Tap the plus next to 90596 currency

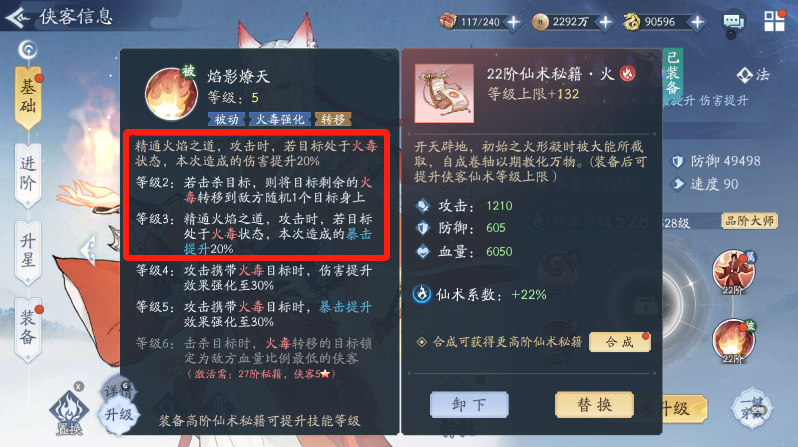click(697, 22)
